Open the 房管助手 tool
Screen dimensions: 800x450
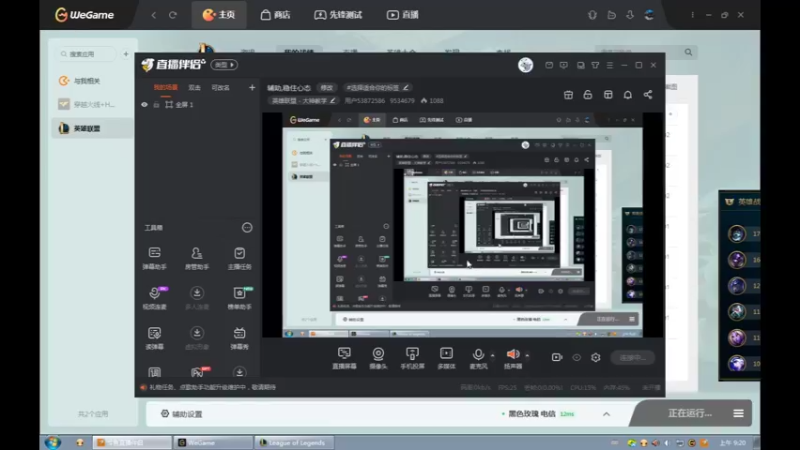(x=196, y=258)
